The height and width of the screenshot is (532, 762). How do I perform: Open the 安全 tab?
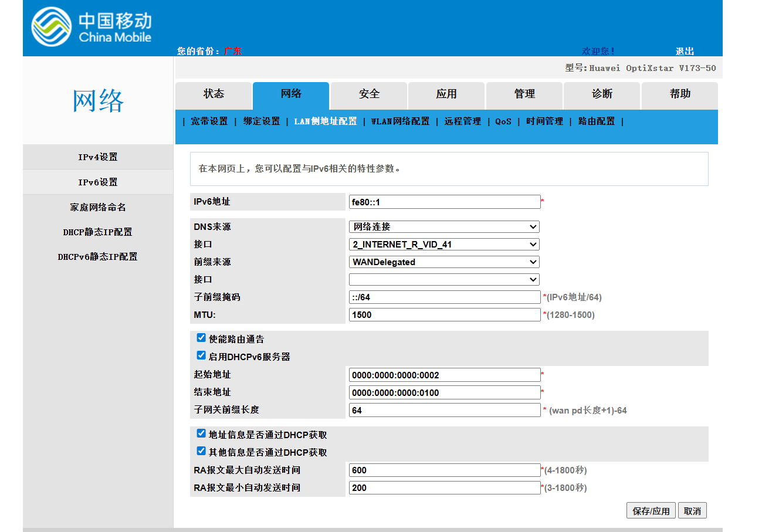tap(369, 94)
